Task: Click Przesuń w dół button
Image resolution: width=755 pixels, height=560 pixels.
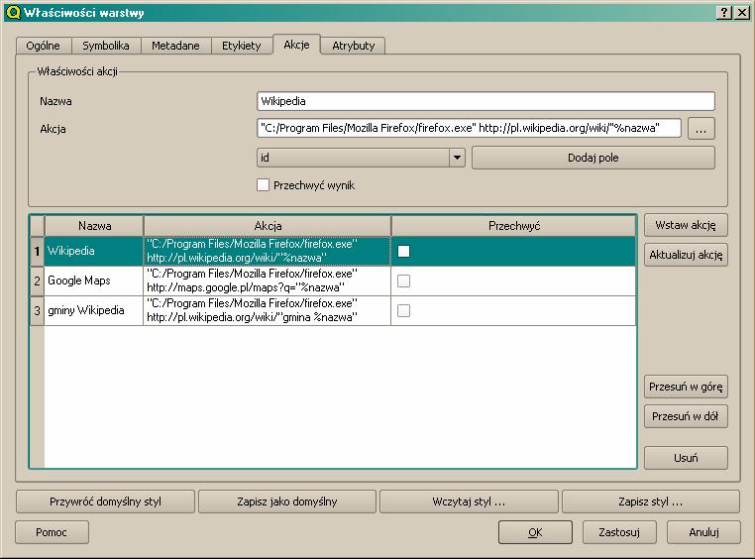Action: click(x=686, y=416)
